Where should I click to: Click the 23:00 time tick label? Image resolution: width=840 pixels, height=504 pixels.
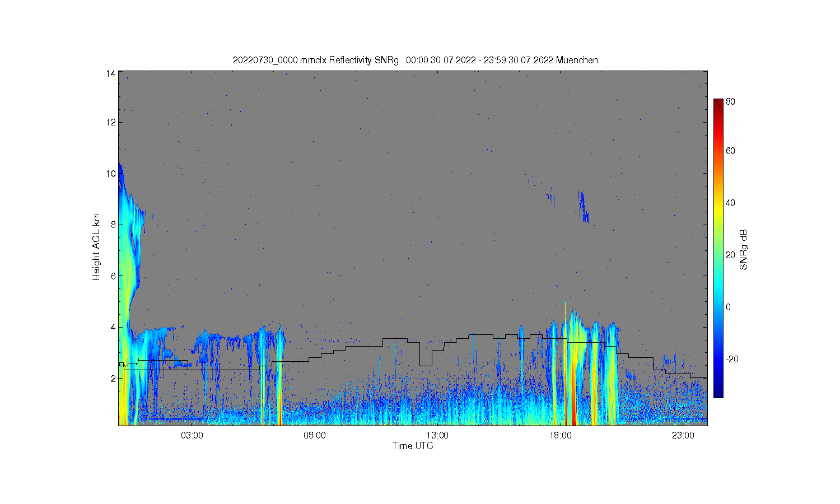(683, 435)
